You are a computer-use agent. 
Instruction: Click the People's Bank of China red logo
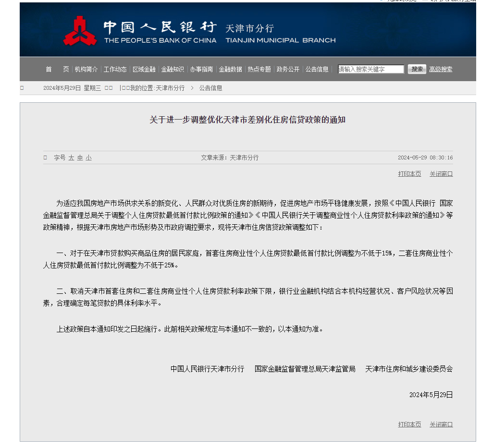coord(80,31)
